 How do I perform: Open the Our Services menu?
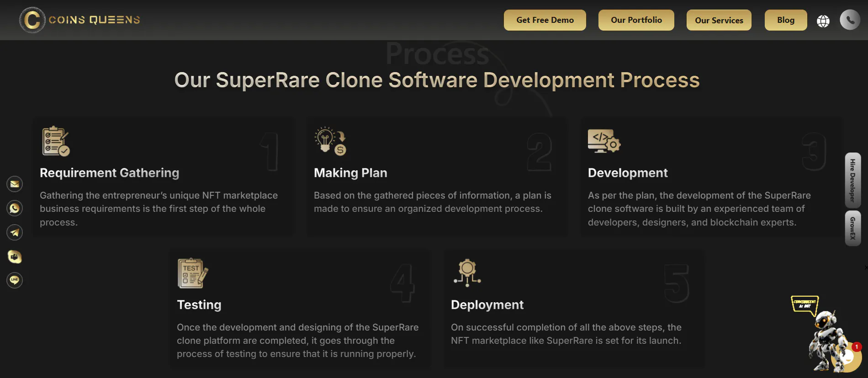pos(719,20)
